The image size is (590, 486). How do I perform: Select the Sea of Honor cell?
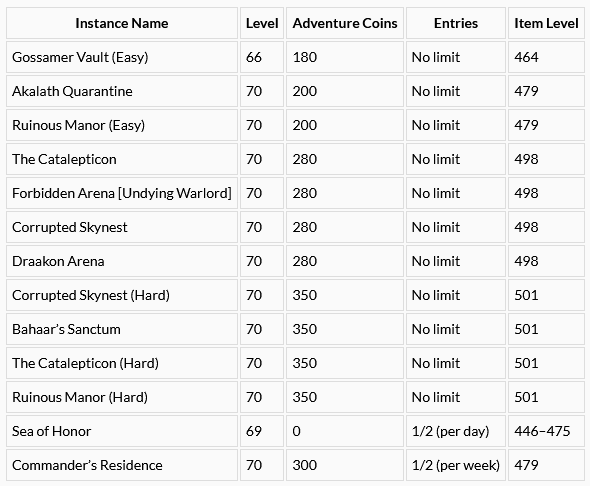(x=122, y=431)
